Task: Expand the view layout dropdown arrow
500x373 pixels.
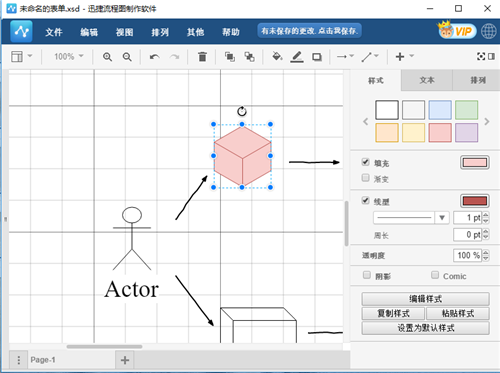Action: (x=30, y=56)
